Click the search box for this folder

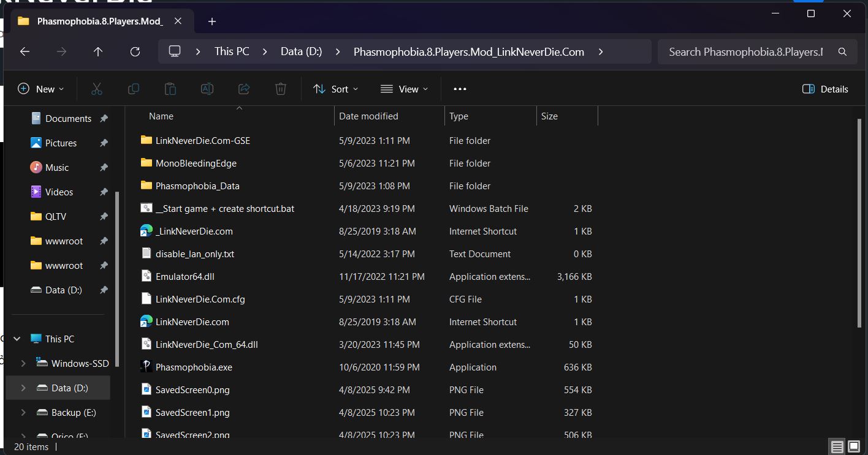(x=745, y=52)
